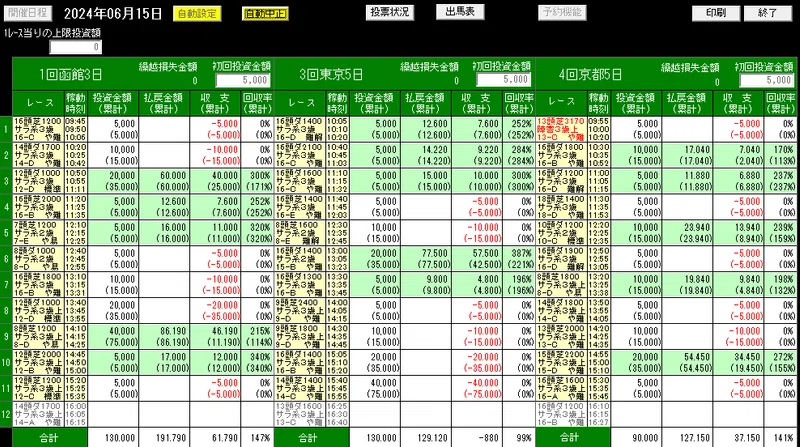Click Kyoto race 1 red 13頭芝3170 cell
The width and height of the screenshot is (800, 447).
point(561,129)
